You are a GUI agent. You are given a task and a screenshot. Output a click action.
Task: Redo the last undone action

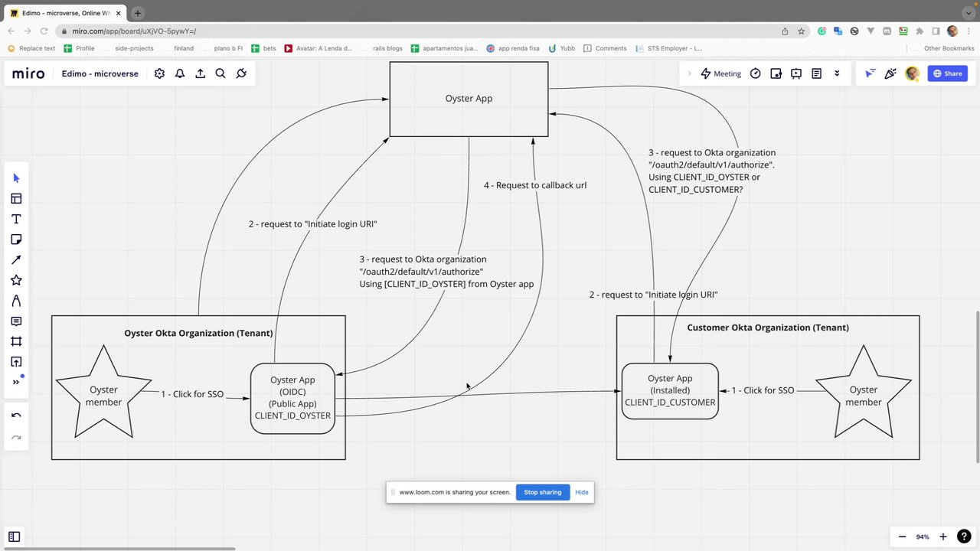click(x=16, y=438)
